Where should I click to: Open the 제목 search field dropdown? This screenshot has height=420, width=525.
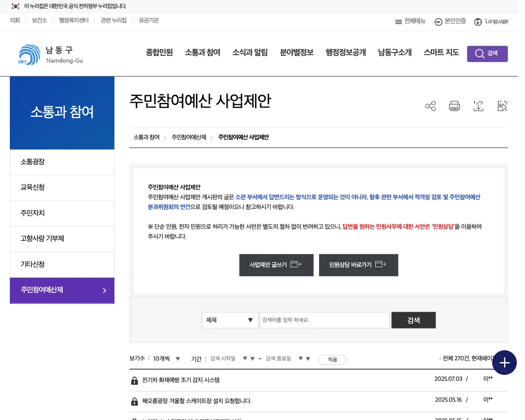229,320
